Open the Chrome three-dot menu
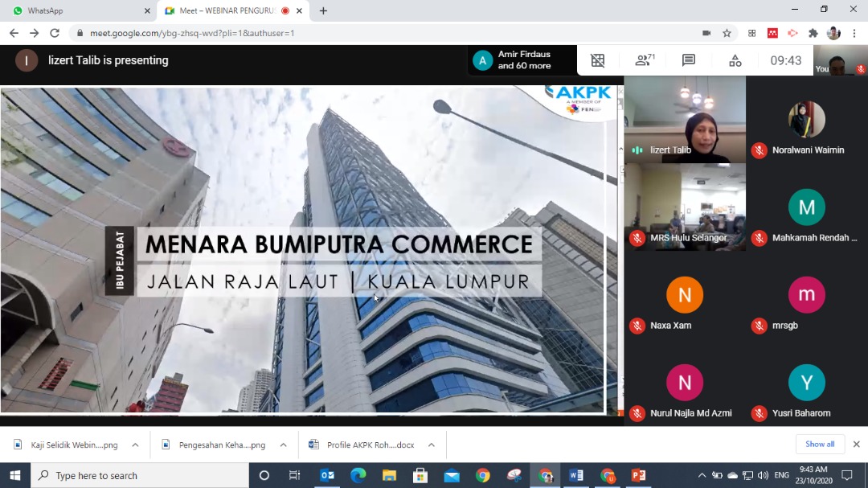 click(854, 33)
